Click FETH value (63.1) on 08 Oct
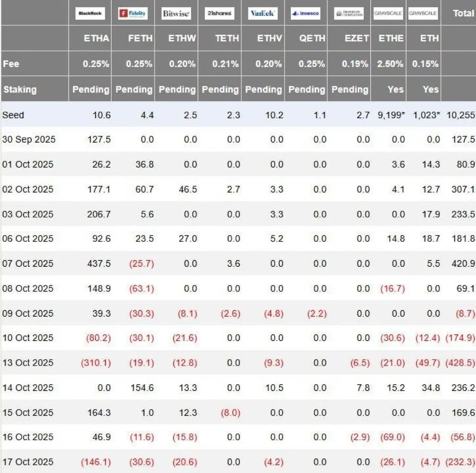 click(142, 288)
